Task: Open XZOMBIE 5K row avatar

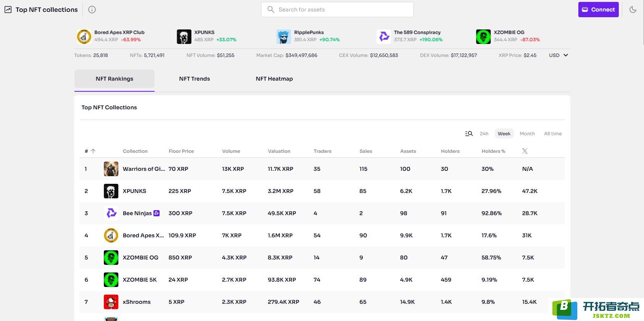Action: (111, 280)
